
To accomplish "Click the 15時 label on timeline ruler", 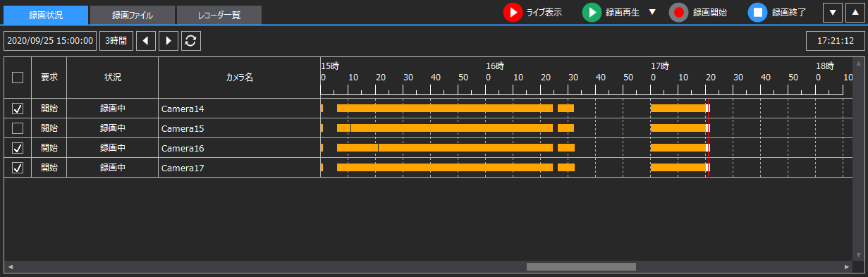I will click(x=330, y=66).
